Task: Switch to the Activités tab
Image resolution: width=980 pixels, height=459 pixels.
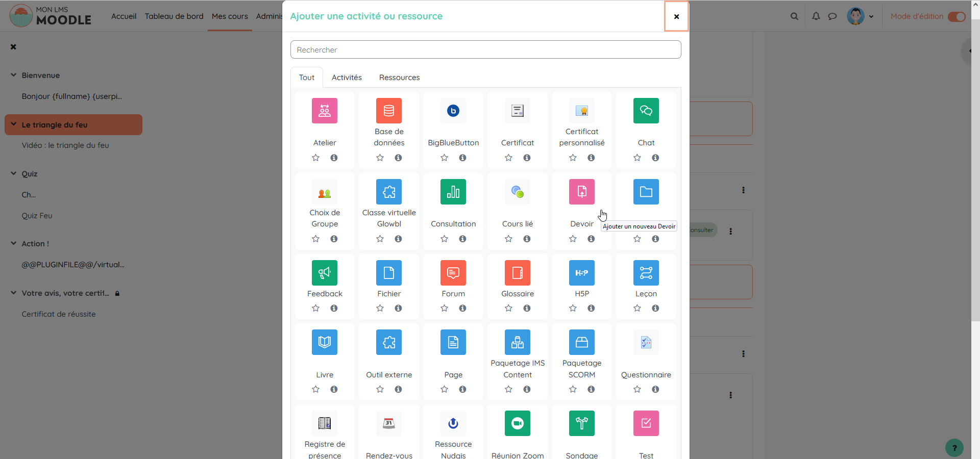Action: tap(347, 78)
